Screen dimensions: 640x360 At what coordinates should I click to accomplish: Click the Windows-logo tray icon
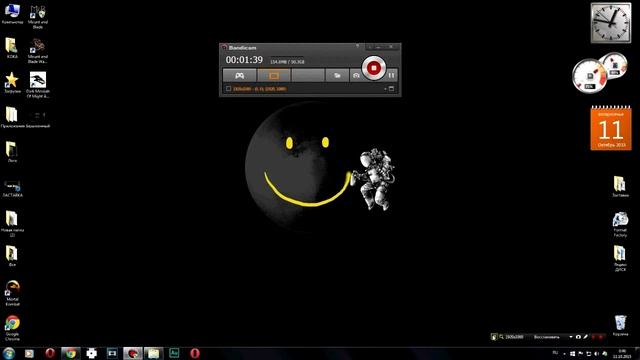[573, 353]
